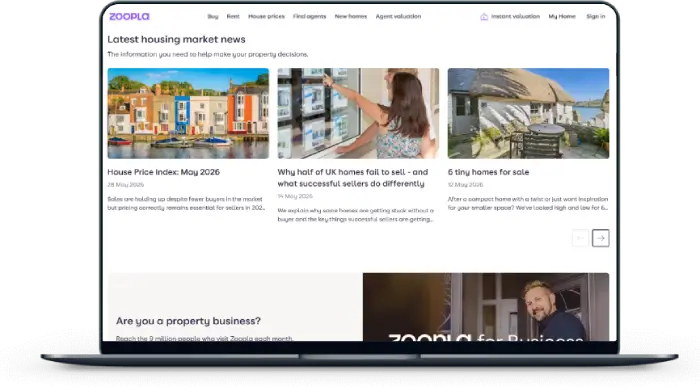The height and width of the screenshot is (387, 700).
Task: Click the Zoopla logo
Action: (129, 17)
